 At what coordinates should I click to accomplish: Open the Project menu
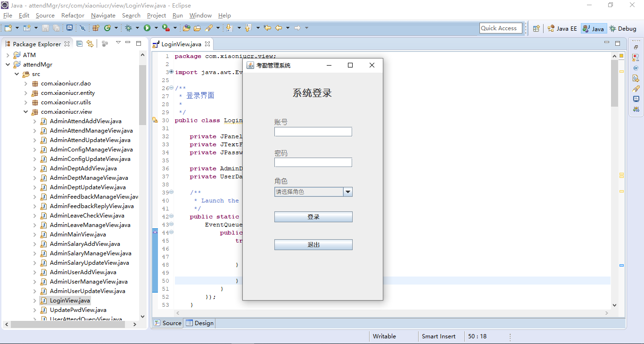(157, 15)
